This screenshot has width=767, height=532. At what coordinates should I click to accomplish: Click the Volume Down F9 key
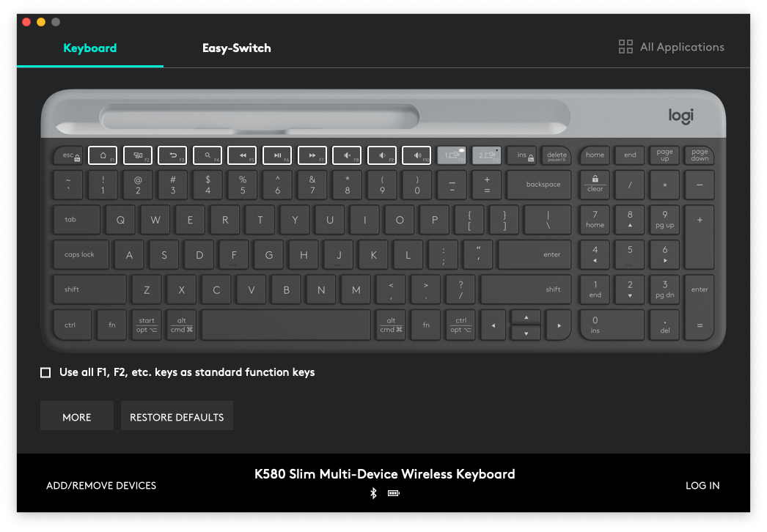click(382, 155)
